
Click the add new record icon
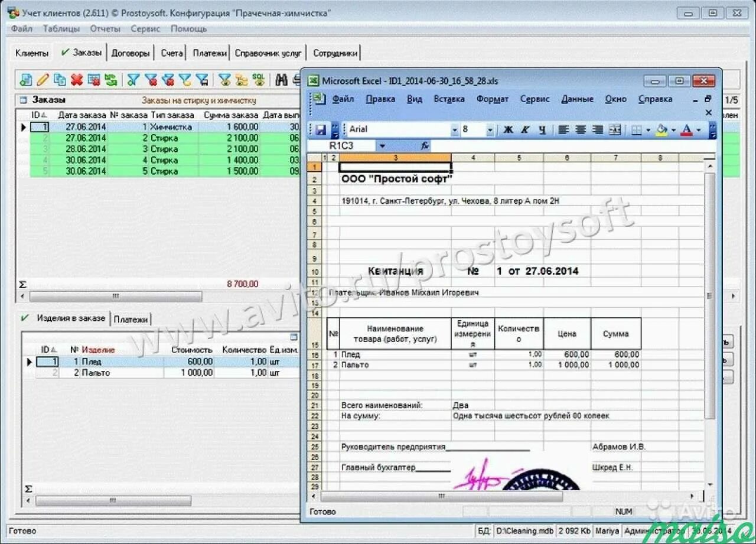pos(25,80)
